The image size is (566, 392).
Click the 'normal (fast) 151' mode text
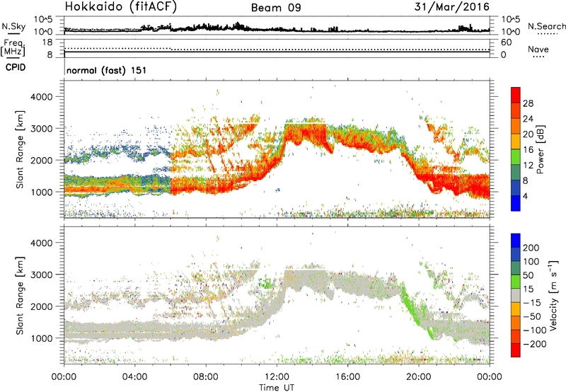pyautogui.click(x=107, y=70)
